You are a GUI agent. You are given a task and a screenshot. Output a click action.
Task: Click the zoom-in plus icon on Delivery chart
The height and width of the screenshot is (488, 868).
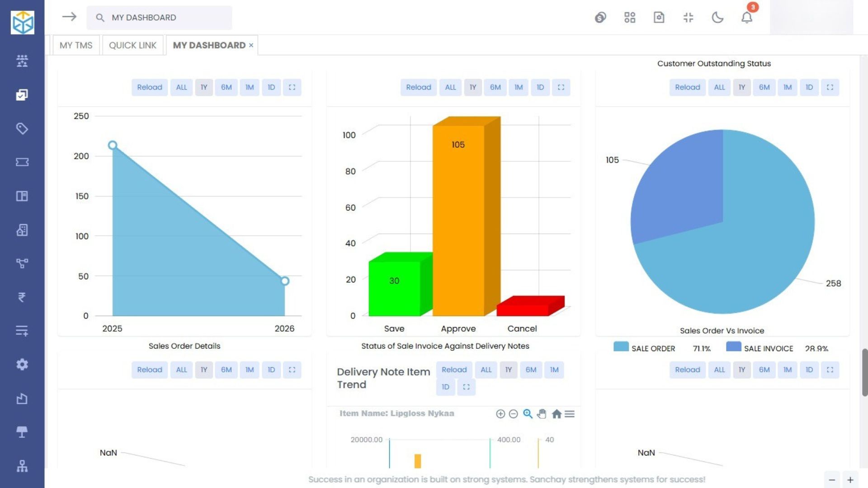point(500,414)
